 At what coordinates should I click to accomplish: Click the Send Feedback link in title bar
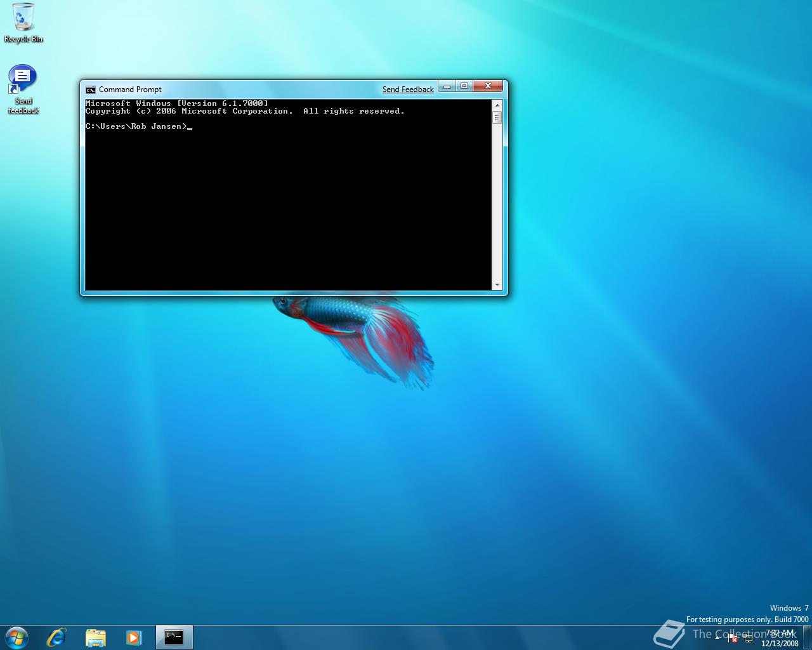pos(408,90)
